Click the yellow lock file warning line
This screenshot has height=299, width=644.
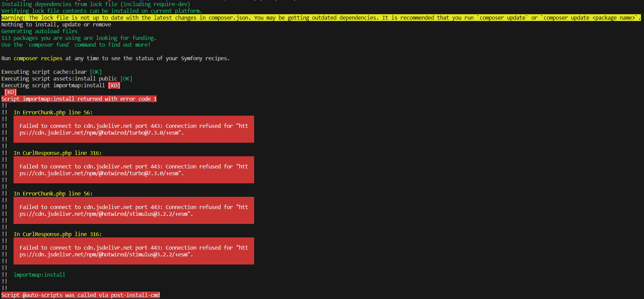(320, 18)
